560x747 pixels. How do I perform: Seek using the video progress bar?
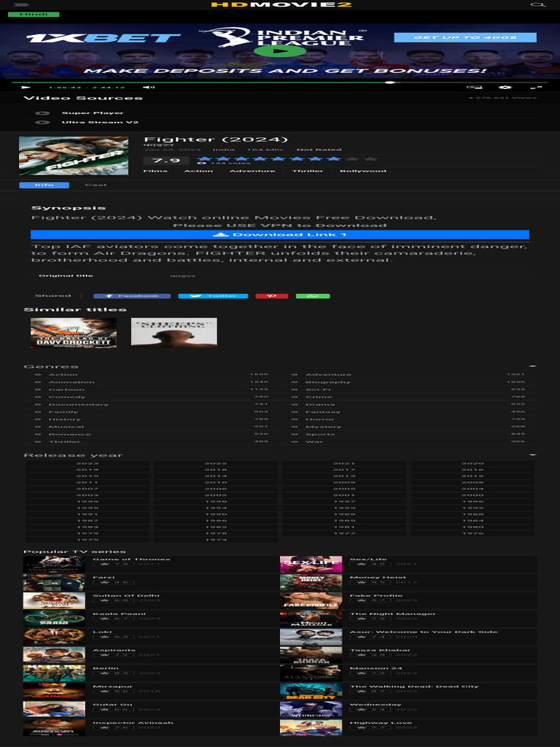tap(219, 82)
